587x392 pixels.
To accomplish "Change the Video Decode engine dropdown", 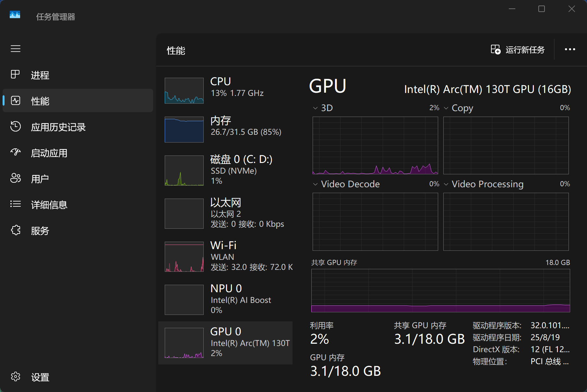I will click(315, 184).
